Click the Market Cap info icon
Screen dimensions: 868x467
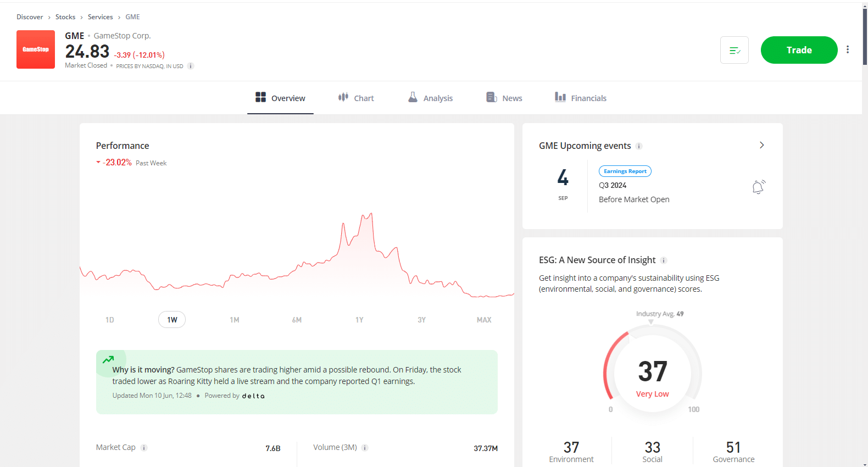[x=144, y=448]
